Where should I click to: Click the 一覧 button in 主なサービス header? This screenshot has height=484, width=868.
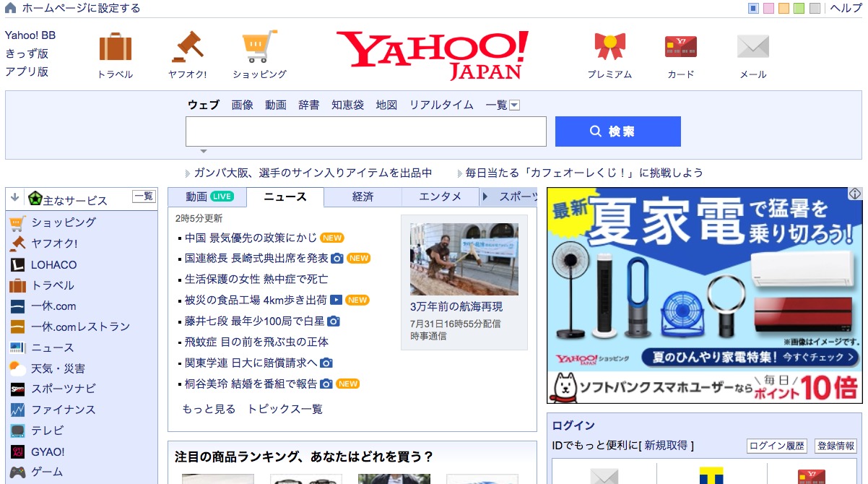(144, 196)
